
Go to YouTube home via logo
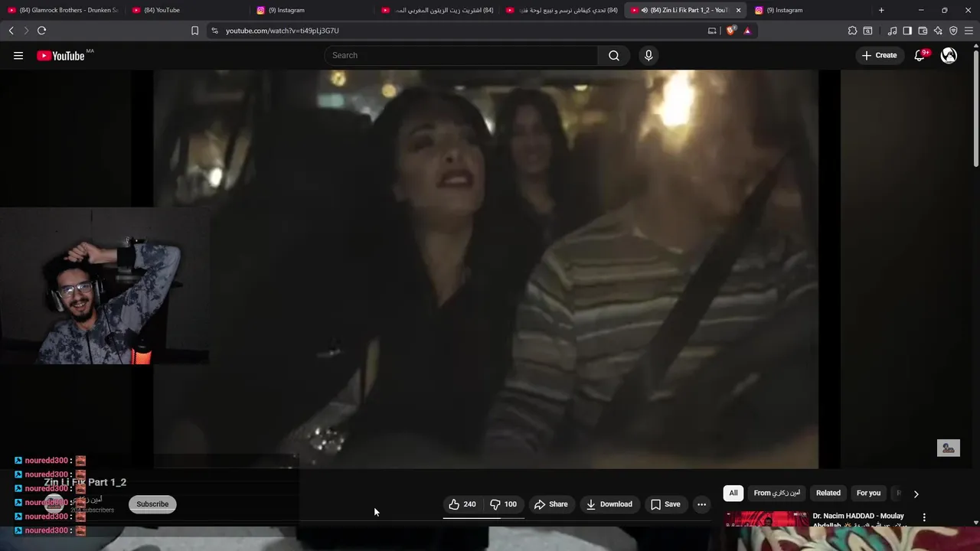click(x=61, y=55)
